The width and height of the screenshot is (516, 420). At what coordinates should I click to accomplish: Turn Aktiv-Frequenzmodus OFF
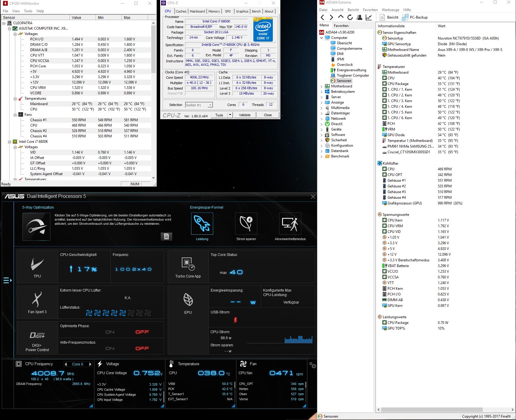click(142, 348)
